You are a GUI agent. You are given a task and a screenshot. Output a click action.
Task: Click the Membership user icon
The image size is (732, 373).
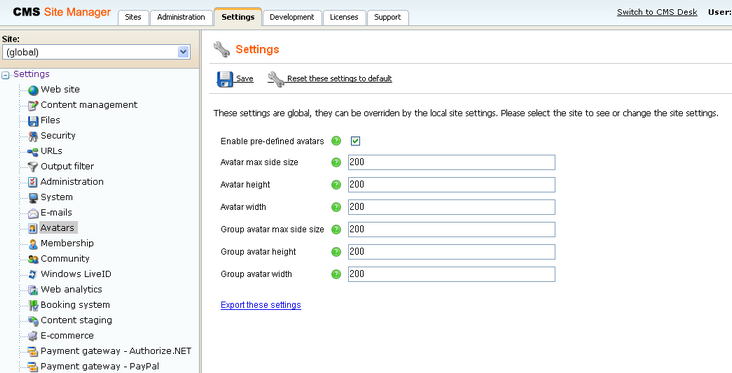[x=33, y=244]
